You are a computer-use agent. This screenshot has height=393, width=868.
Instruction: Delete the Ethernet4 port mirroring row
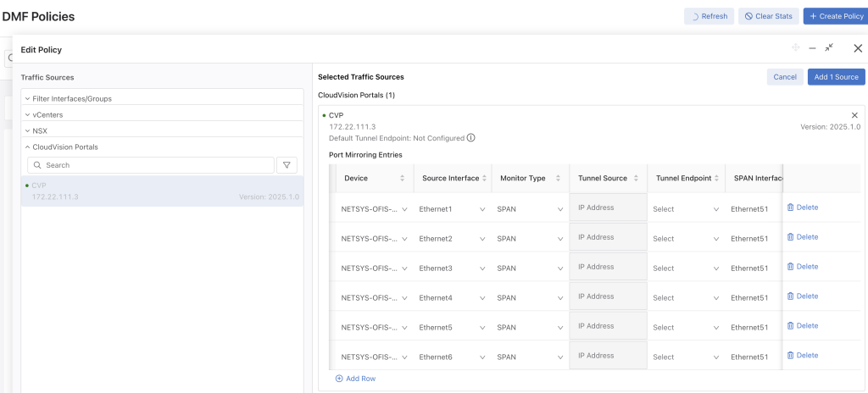point(802,296)
